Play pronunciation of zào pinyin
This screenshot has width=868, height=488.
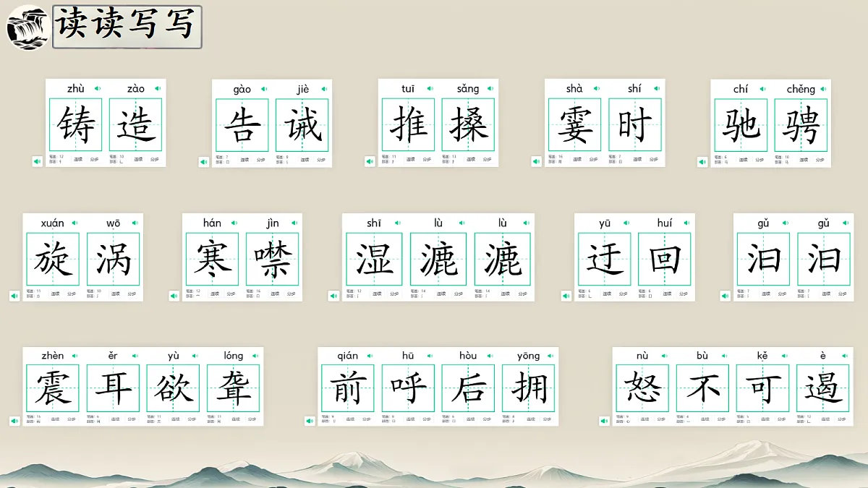pos(157,89)
